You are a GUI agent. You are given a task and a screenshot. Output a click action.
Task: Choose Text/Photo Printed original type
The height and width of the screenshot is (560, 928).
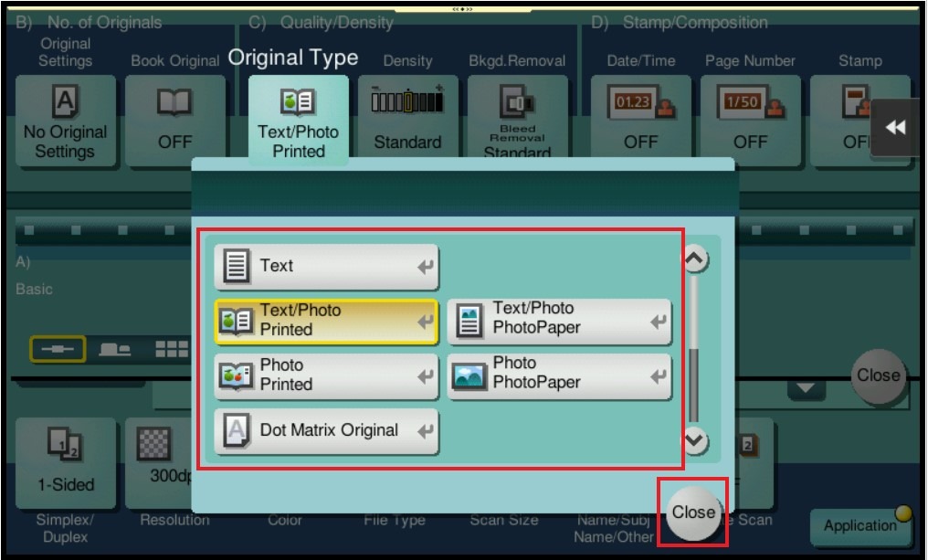tap(326, 321)
